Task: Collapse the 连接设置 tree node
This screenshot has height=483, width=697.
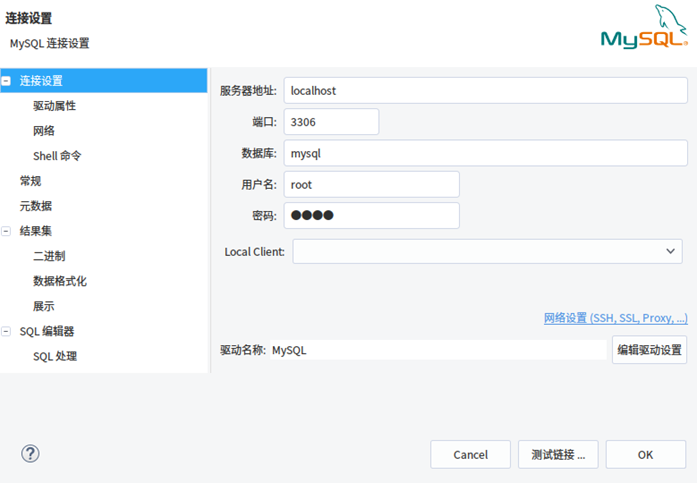Action: pyautogui.click(x=6, y=81)
